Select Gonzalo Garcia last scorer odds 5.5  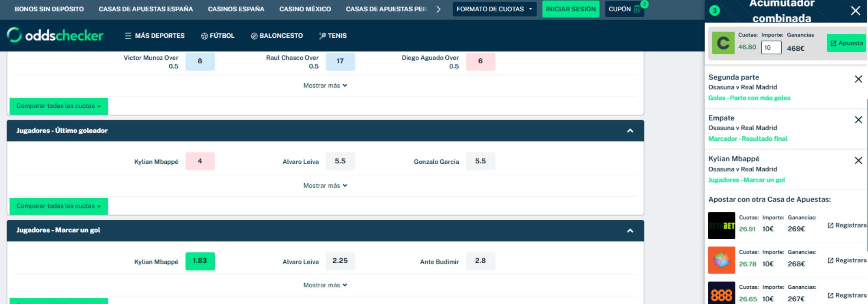pos(480,161)
